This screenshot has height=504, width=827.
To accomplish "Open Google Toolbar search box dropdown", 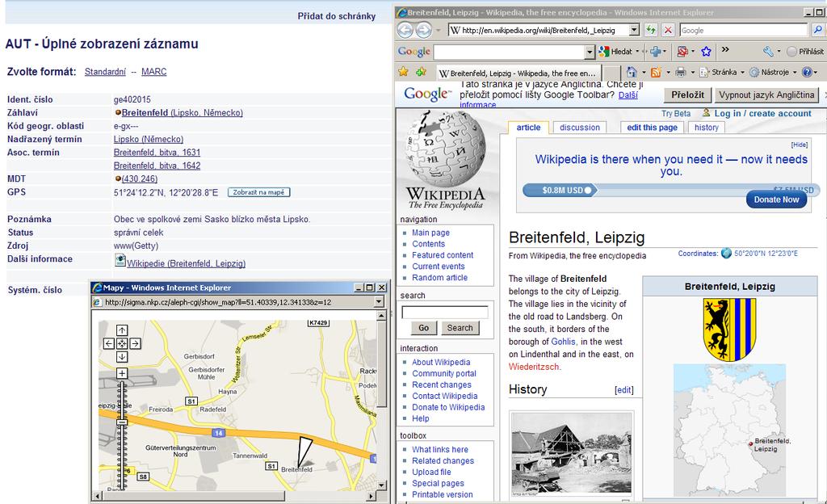I will (x=590, y=52).
